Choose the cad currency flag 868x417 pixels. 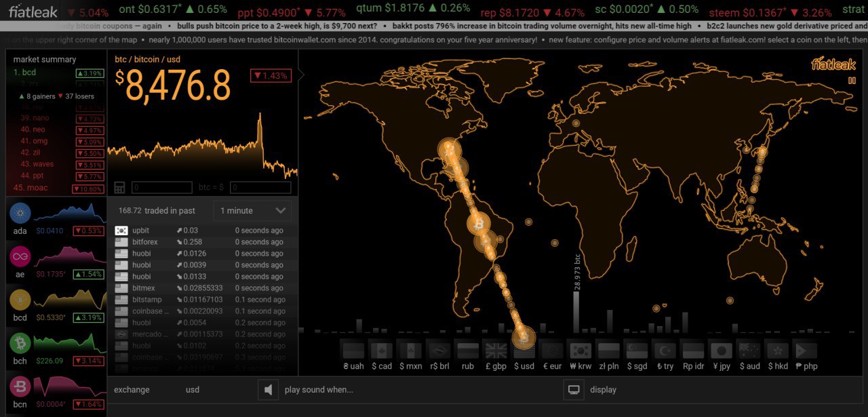click(x=380, y=351)
